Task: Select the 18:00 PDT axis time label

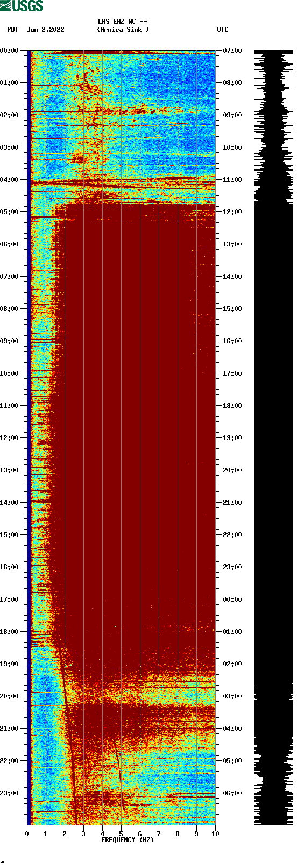Action: (x=10, y=632)
